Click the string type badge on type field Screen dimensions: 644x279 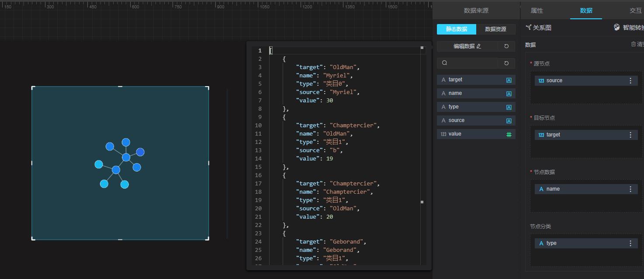[x=509, y=107]
